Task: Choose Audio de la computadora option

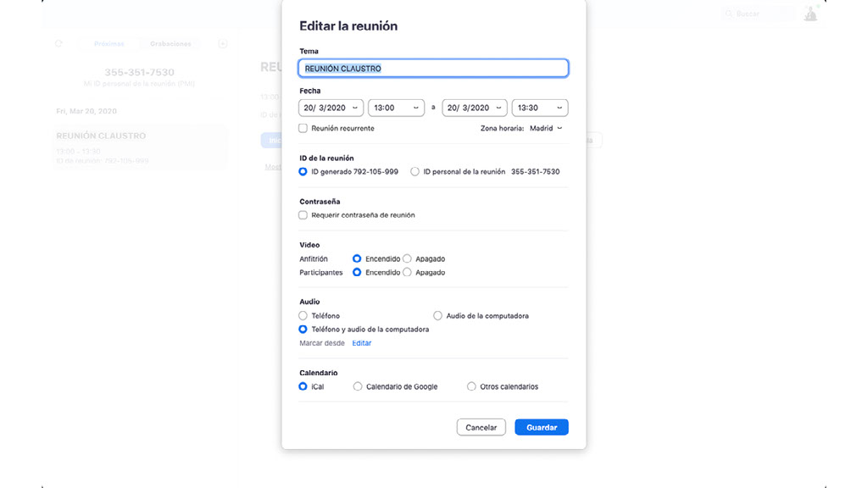Action: click(x=438, y=316)
